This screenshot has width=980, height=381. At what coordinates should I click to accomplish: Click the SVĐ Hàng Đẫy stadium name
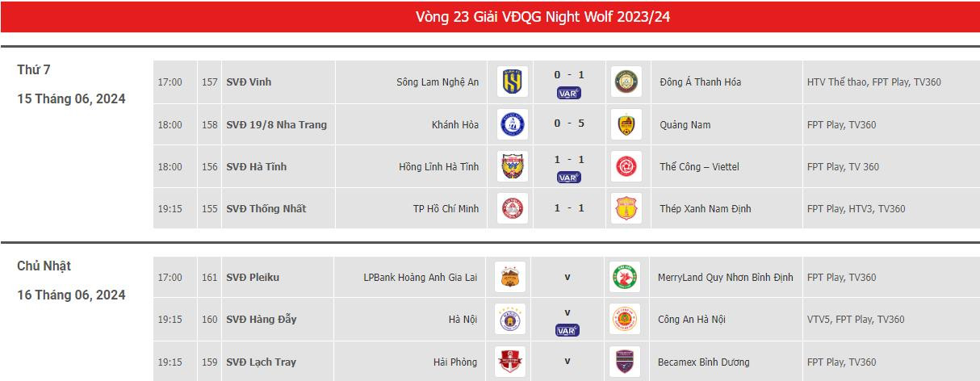(261, 319)
